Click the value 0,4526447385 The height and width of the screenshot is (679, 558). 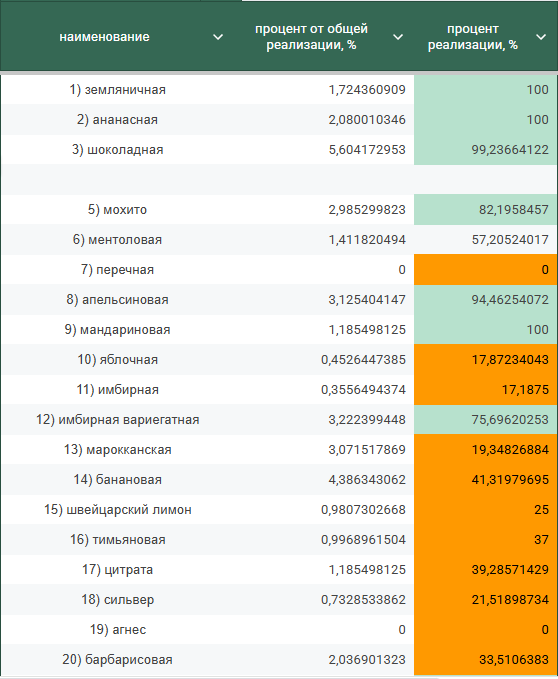coord(363,359)
